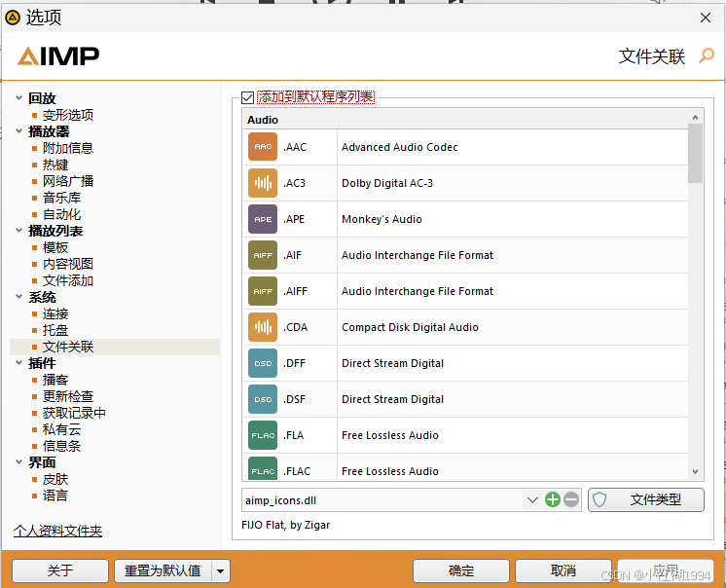Click the .DSF row DSD icon
The width and height of the screenshot is (726, 588).
(x=263, y=399)
